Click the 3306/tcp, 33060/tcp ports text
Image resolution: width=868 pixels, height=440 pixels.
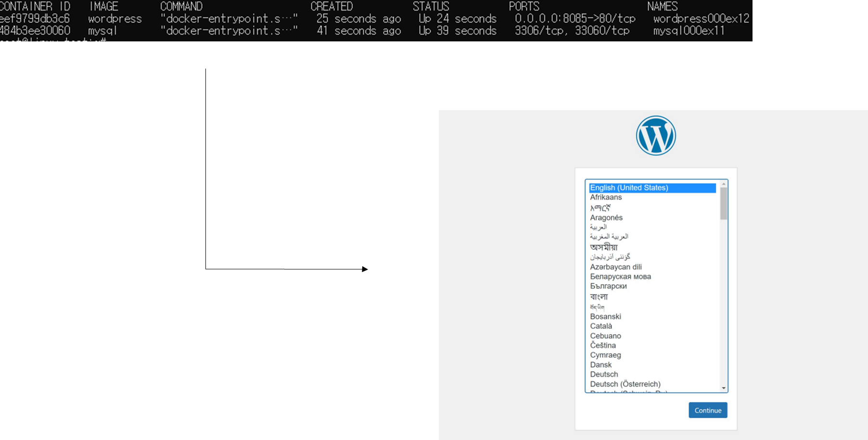coord(572,30)
